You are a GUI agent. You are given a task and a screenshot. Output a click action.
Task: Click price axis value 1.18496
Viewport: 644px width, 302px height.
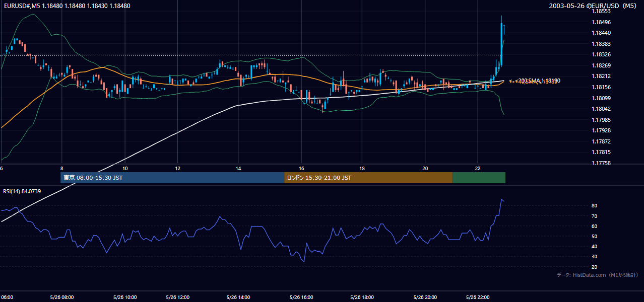(601, 22)
